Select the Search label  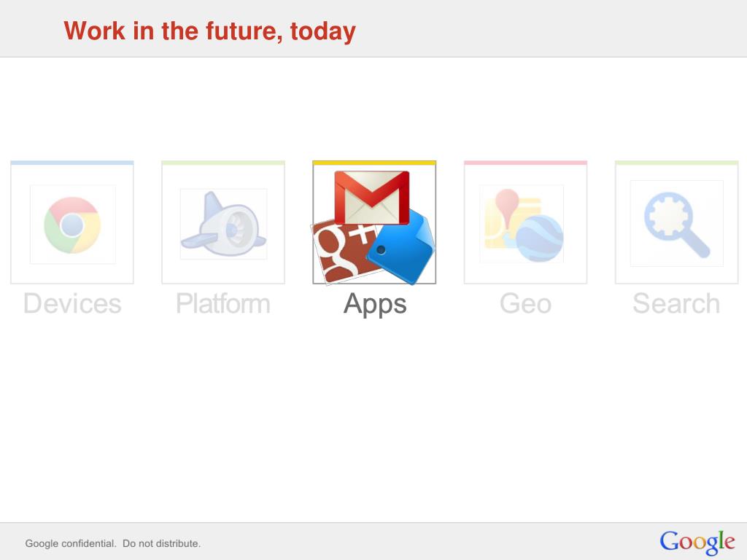click(676, 303)
